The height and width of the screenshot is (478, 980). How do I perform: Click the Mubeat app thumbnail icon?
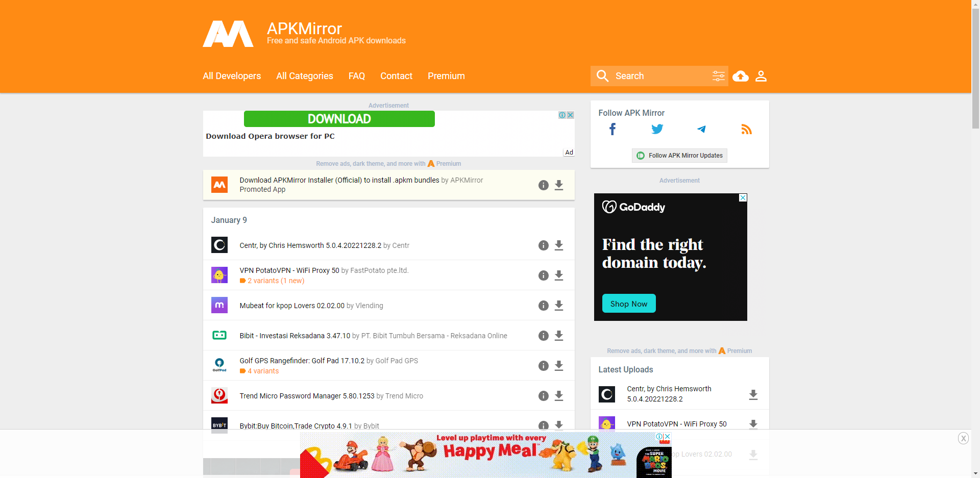(219, 305)
